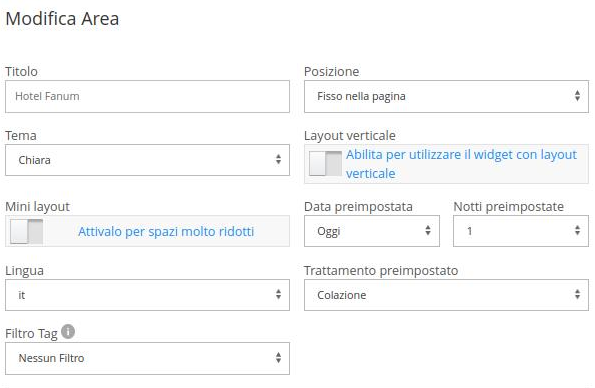Click the Tema select arrows icon
The image size is (595, 388).
279,159
